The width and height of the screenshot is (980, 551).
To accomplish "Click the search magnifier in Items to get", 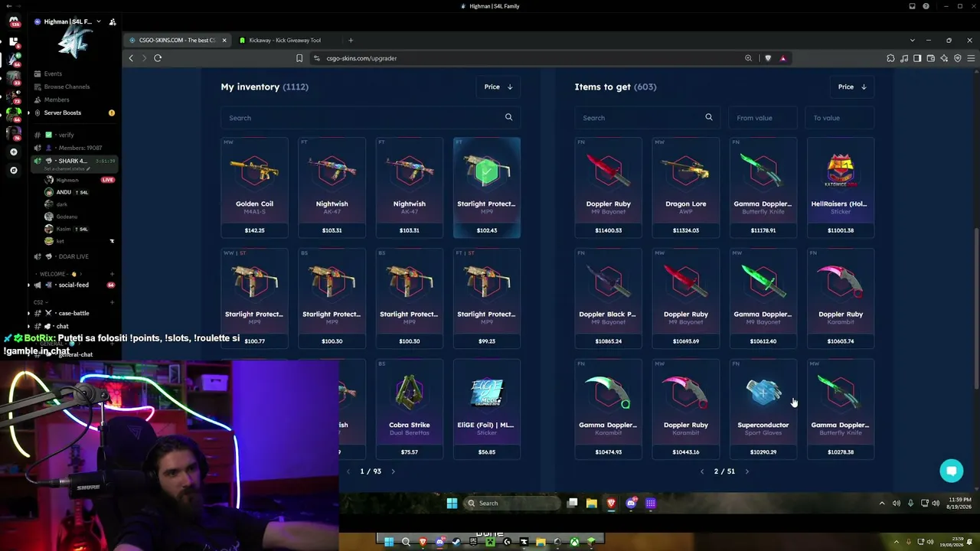I will [709, 118].
